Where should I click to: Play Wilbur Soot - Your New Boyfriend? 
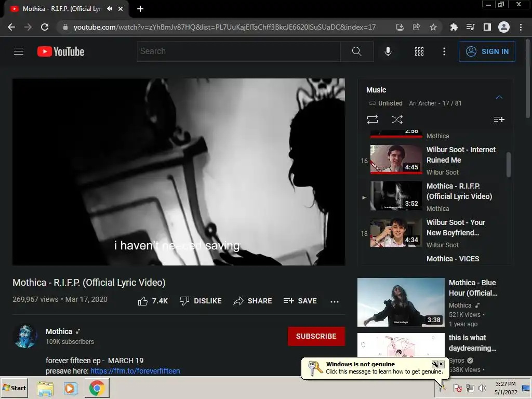click(x=433, y=233)
